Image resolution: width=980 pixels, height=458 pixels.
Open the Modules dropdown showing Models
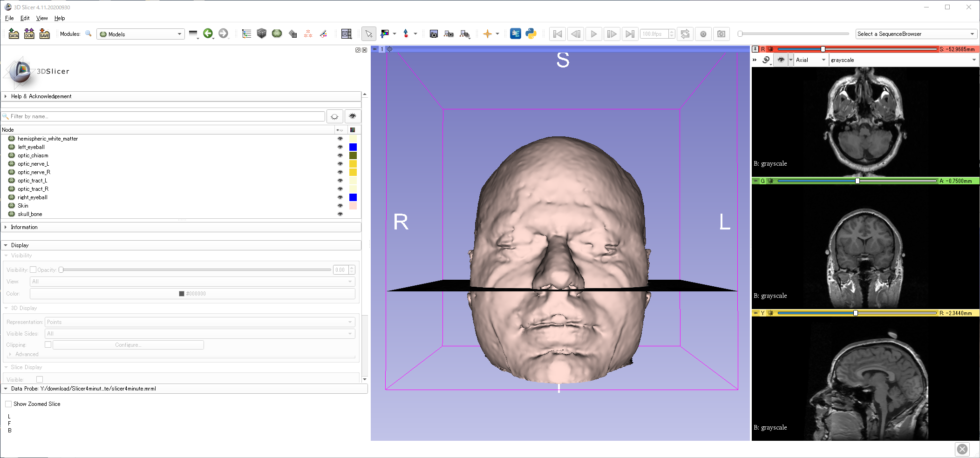tap(140, 34)
